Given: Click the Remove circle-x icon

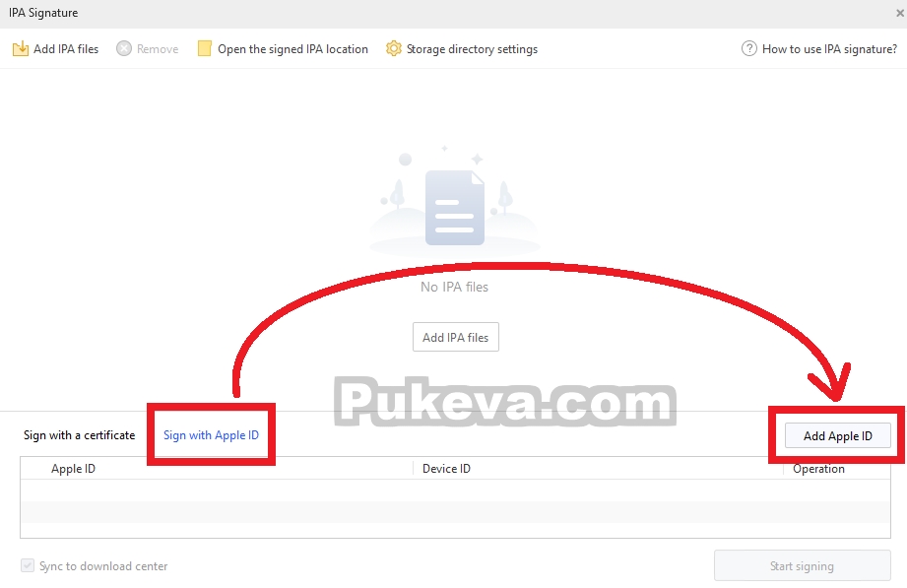Looking at the screenshot, I should point(124,48).
